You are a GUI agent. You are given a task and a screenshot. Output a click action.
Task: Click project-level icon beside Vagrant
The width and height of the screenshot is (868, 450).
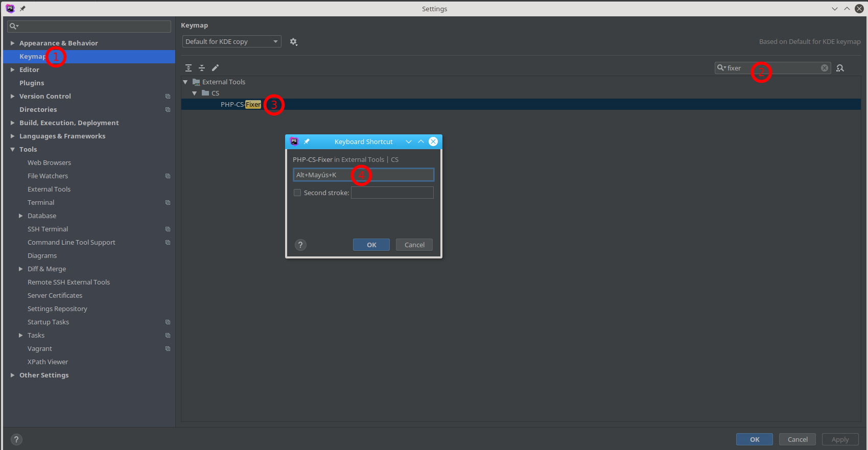pos(168,348)
